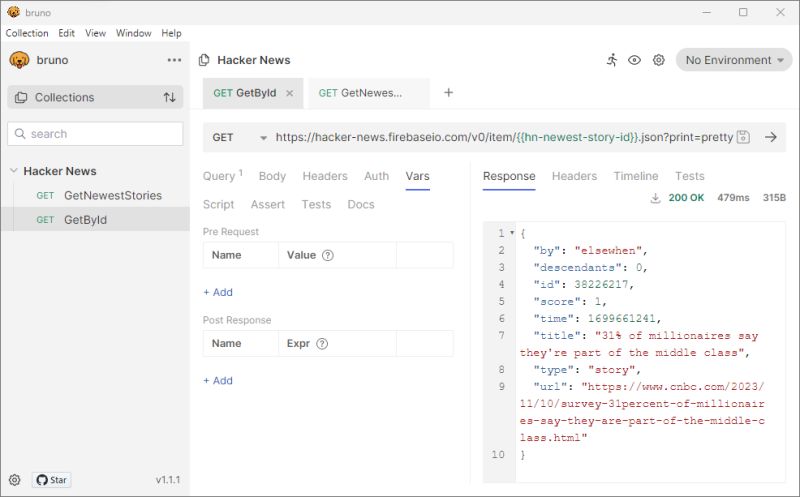Click the runner icon to run collection

coord(612,60)
